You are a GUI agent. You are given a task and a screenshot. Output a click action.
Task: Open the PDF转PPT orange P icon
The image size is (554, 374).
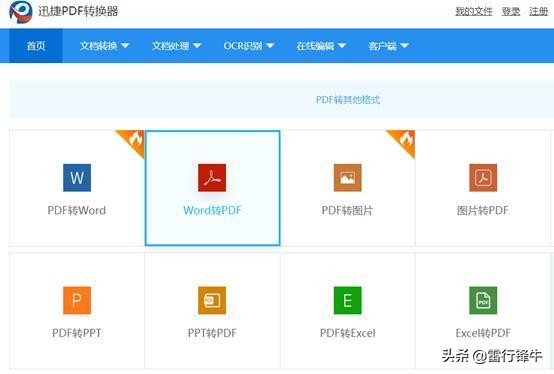tap(77, 300)
